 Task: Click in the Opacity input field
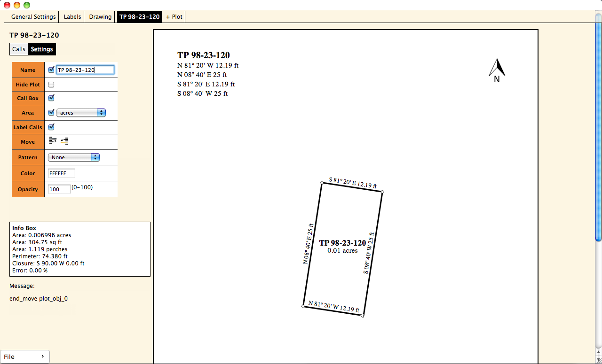click(58, 189)
